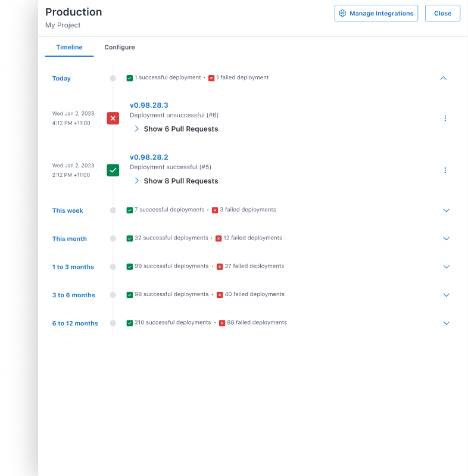The image size is (468, 476).
Task: Expand the This week section chevron
Action: tap(446, 210)
